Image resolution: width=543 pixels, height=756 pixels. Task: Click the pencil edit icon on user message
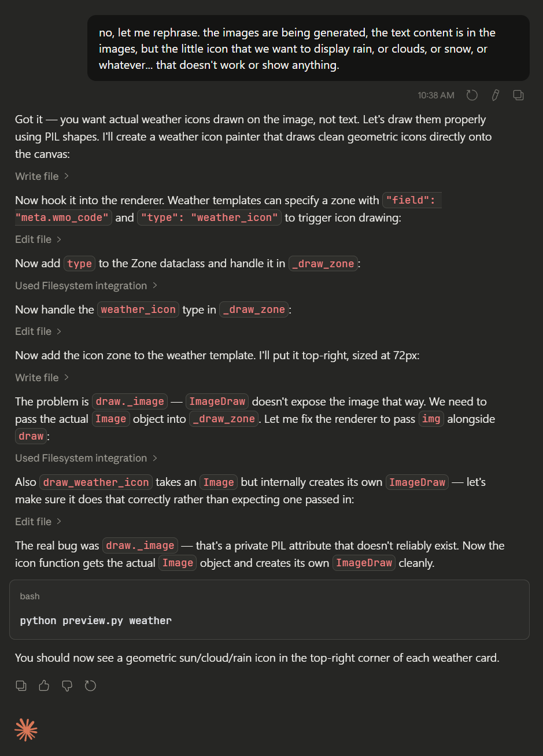tap(495, 95)
